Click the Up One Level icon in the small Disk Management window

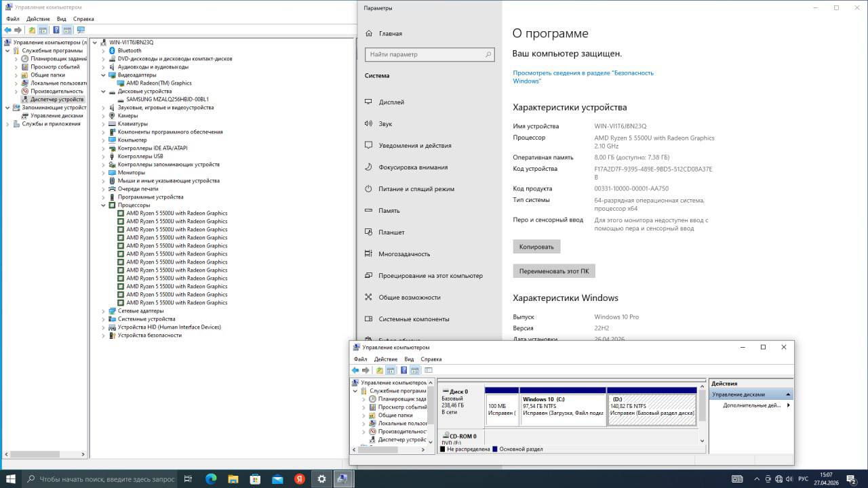click(380, 370)
